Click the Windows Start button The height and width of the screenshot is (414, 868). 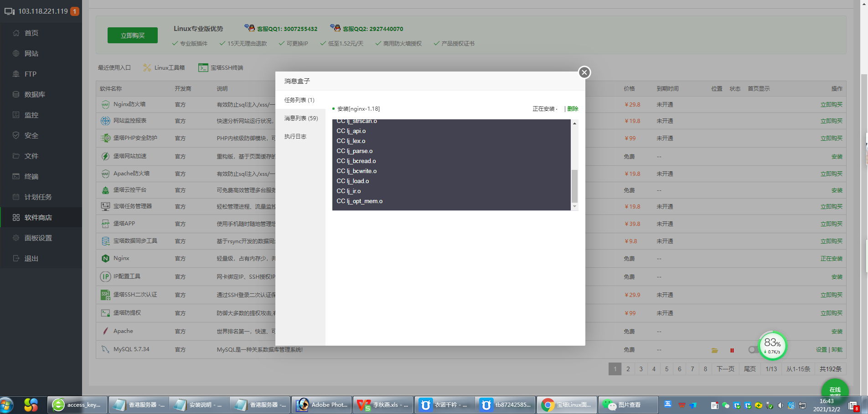pyautogui.click(x=6, y=405)
